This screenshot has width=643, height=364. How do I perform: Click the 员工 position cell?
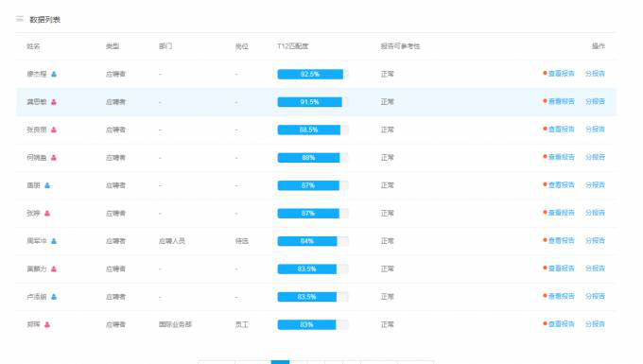click(x=241, y=324)
